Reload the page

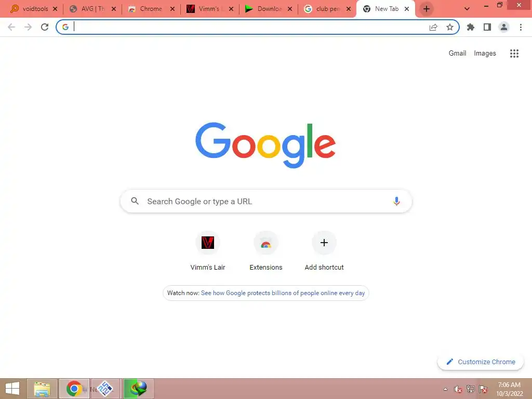point(45,27)
